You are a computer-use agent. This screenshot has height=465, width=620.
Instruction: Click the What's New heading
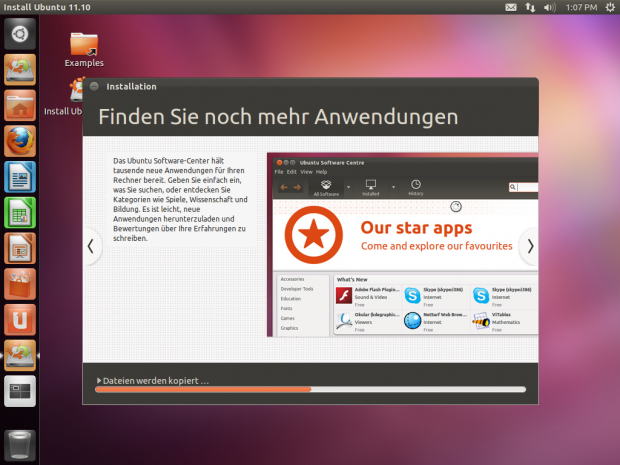(352, 280)
